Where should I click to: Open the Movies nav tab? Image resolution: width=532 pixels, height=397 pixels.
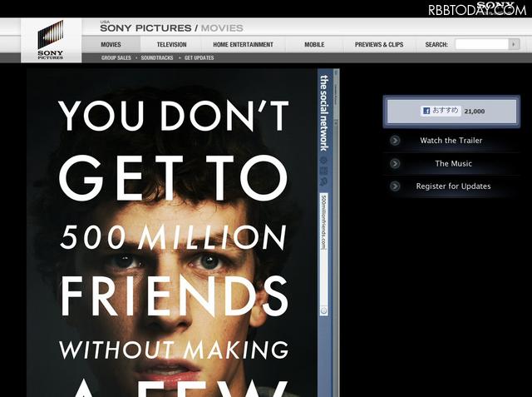111,44
